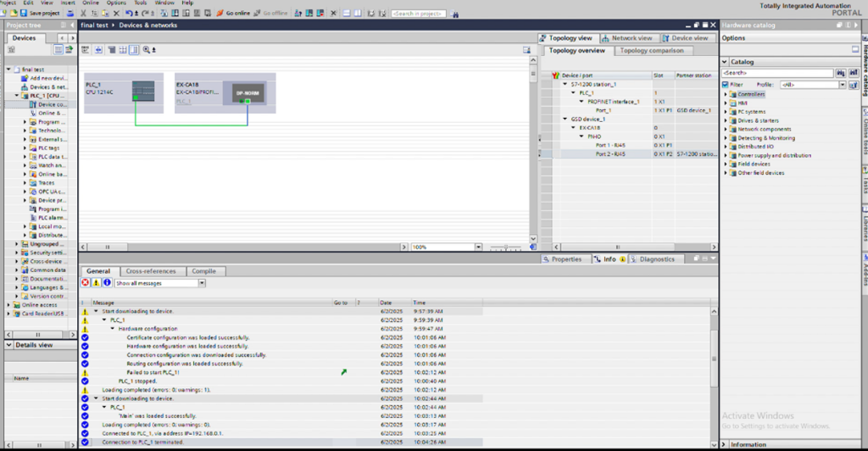Open the Options menu
This screenshot has width=868, height=451.
116,3
